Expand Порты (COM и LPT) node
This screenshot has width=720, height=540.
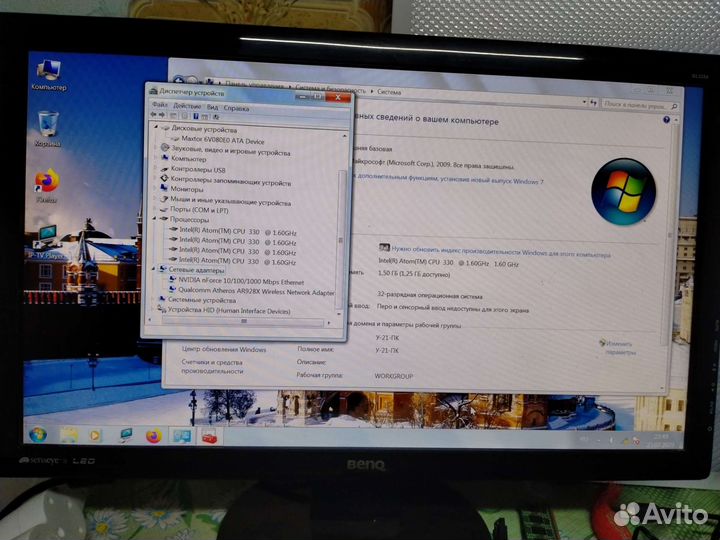click(x=155, y=209)
